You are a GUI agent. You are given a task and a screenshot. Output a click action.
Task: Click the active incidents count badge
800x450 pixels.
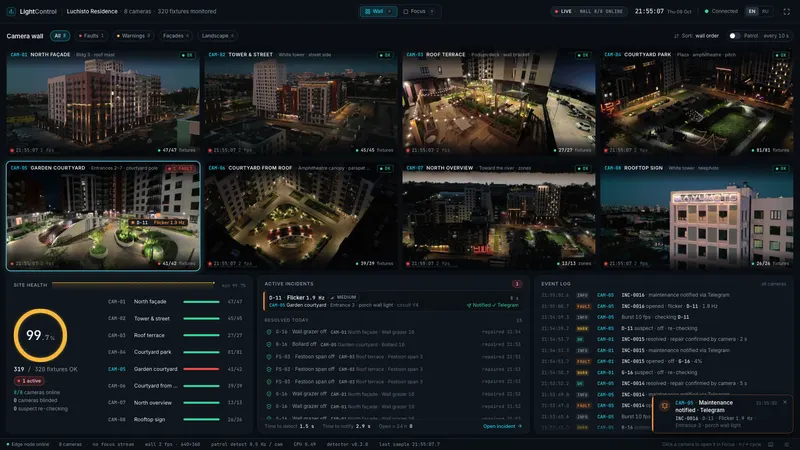tap(517, 284)
